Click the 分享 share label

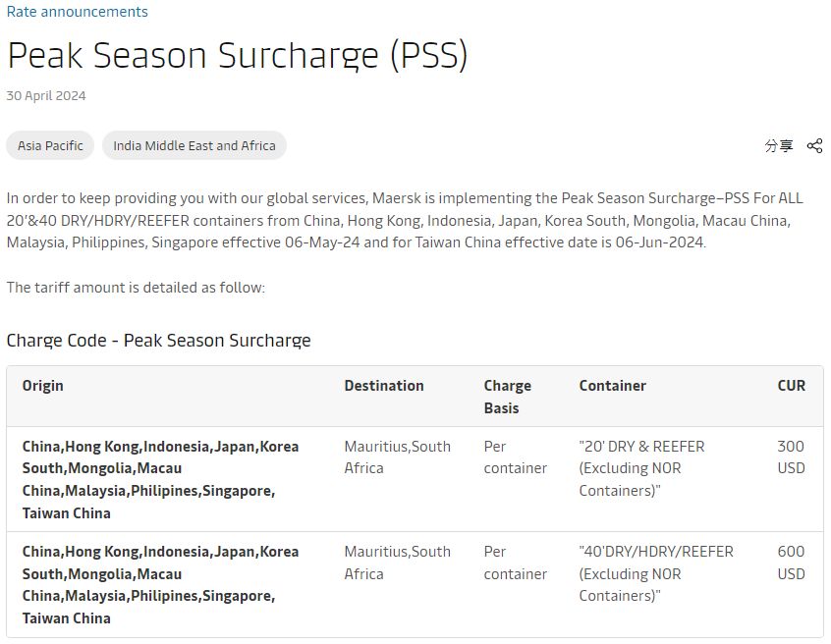(x=779, y=145)
